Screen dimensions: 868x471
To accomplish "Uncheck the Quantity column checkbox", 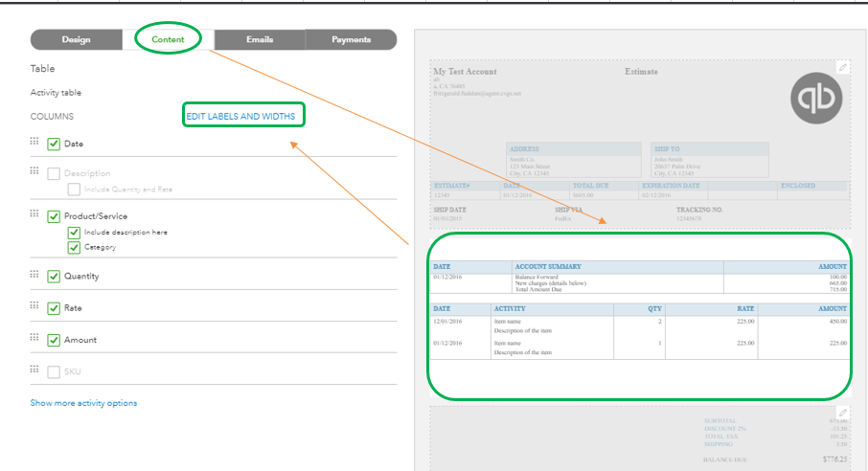I will pyautogui.click(x=54, y=276).
